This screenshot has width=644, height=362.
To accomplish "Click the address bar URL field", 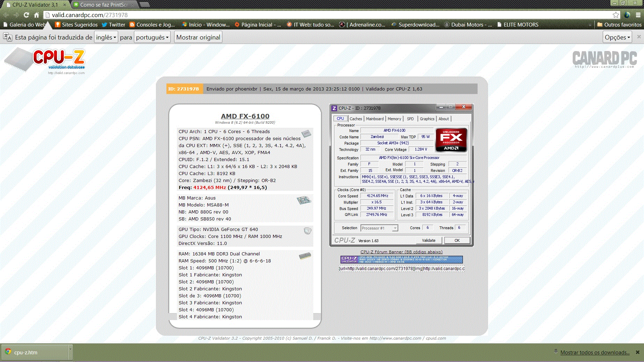I will click(329, 15).
